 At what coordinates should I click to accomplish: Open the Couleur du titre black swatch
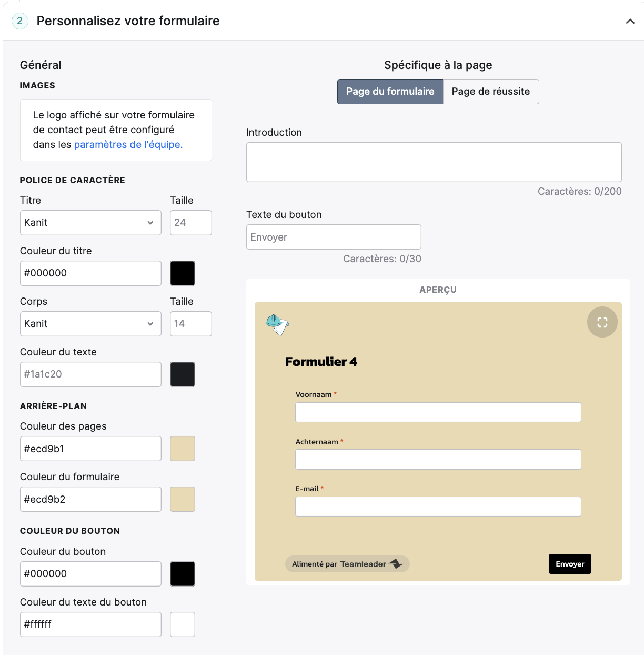tap(183, 273)
